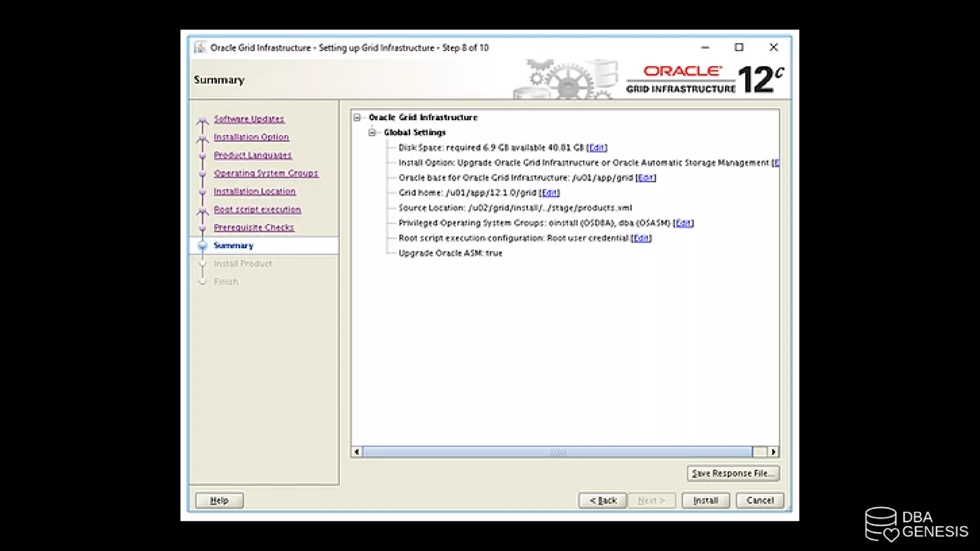Viewport: 980px width, 551px height.
Task: Go to Software Updates step
Action: [249, 119]
